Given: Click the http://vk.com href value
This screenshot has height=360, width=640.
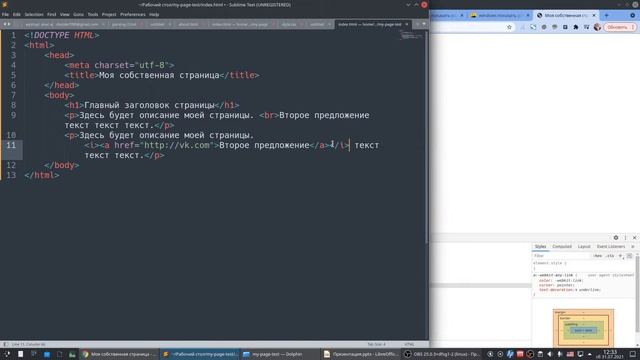Looking at the screenshot, I should [177, 145].
